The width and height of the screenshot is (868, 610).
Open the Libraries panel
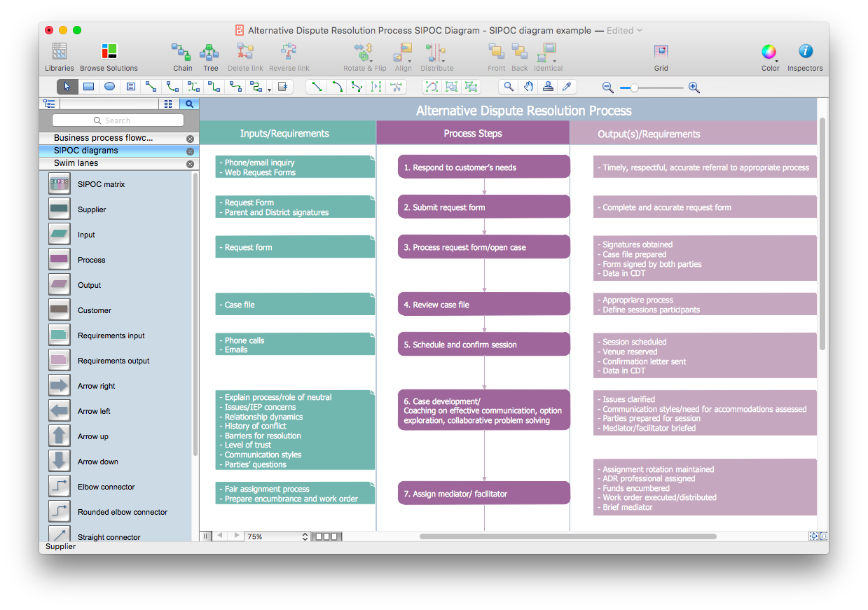pyautogui.click(x=59, y=57)
